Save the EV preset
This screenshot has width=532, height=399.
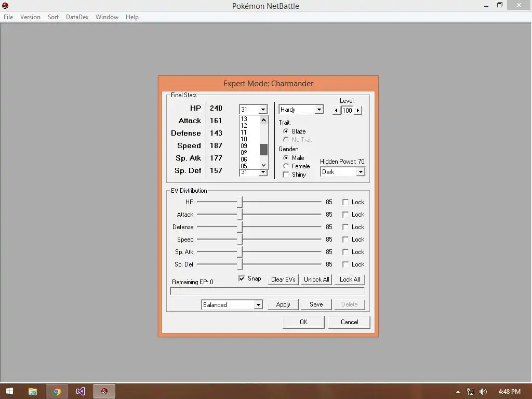click(x=316, y=304)
